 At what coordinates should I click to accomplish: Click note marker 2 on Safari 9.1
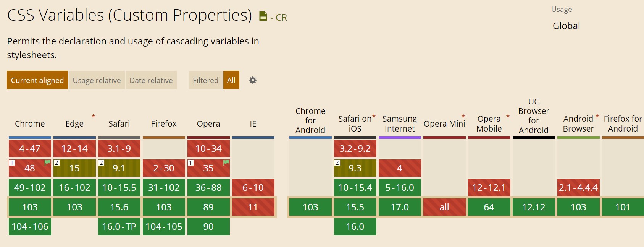(x=101, y=163)
